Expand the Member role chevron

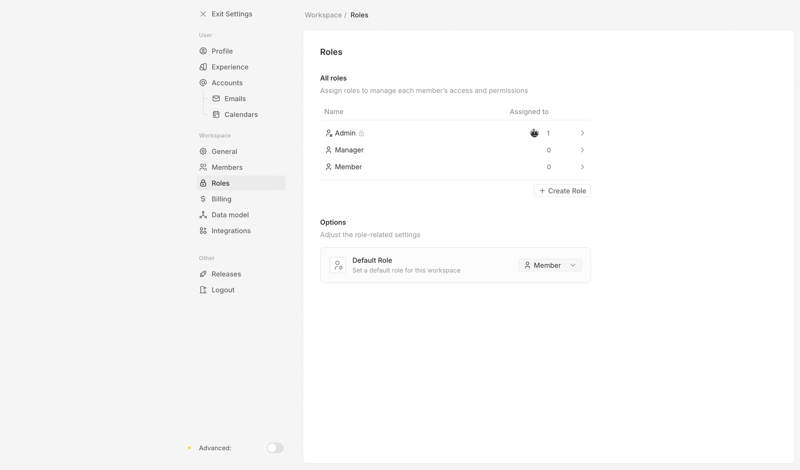(x=582, y=167)
